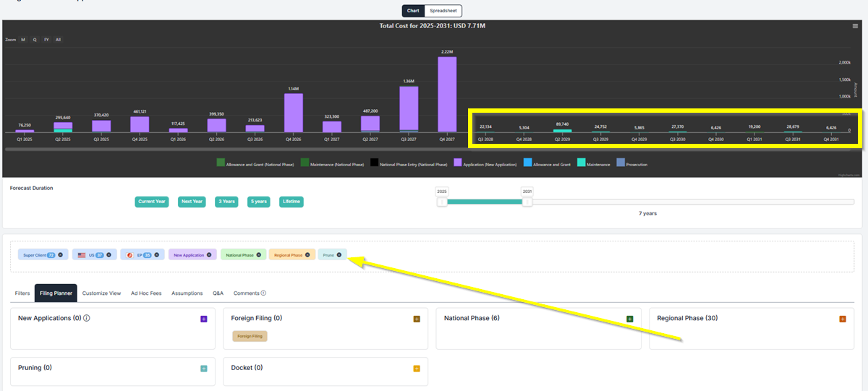The height and width of the screenshot is (391, 868).
Task: Remove the Prune filter chip
Action: coord(339,254)
